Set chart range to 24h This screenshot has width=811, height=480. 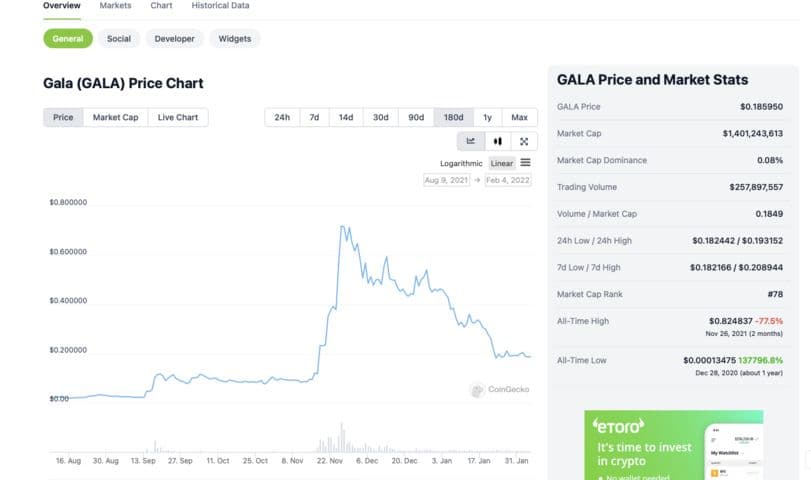pos(282,117)
